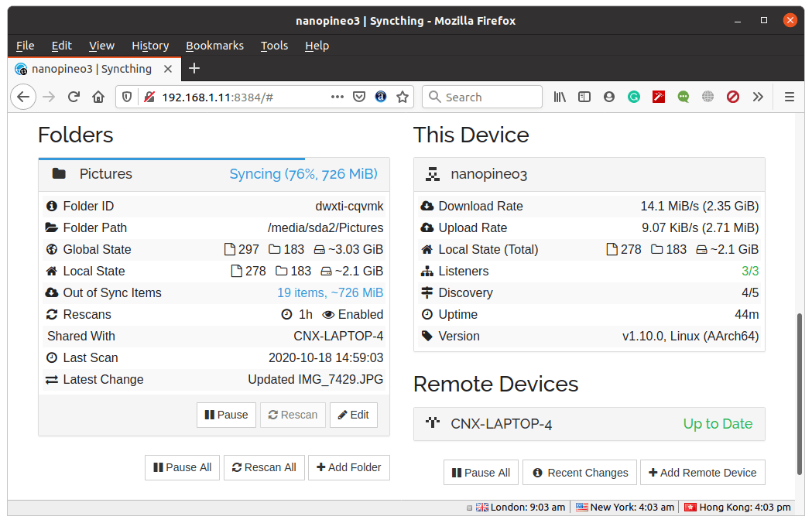Screen dimensions: 812x523
Task: Open Recent Changes
Action: click(x=580, y=473)
